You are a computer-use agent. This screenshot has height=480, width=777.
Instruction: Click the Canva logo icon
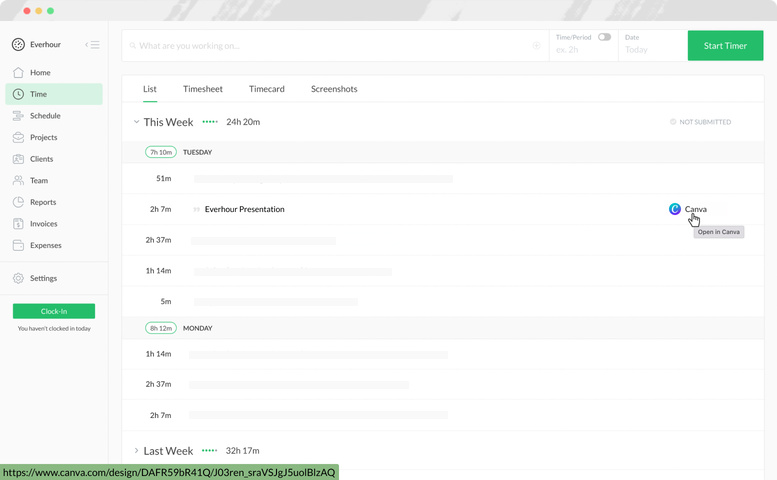[x=674, y=209]
